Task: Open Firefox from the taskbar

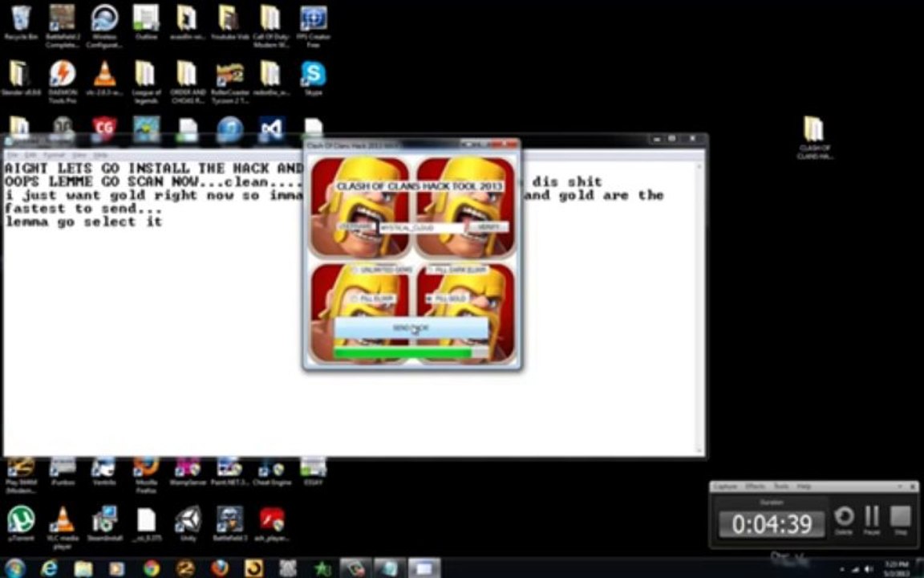Action: click(220, 568)
